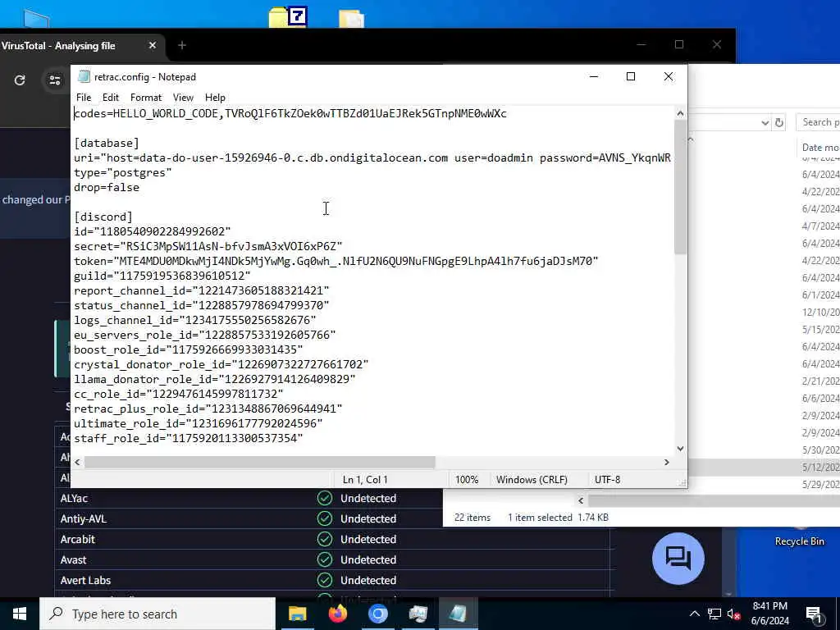The width and height of the screenshot is (840, 630).
Task: Click ALYac Undetected check icon
Action: (x=325, y=498)
